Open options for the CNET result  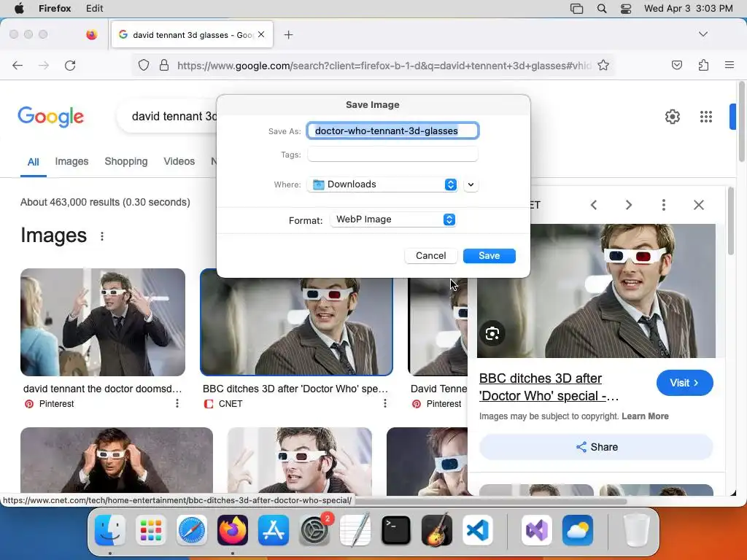(x=385, y=403)
